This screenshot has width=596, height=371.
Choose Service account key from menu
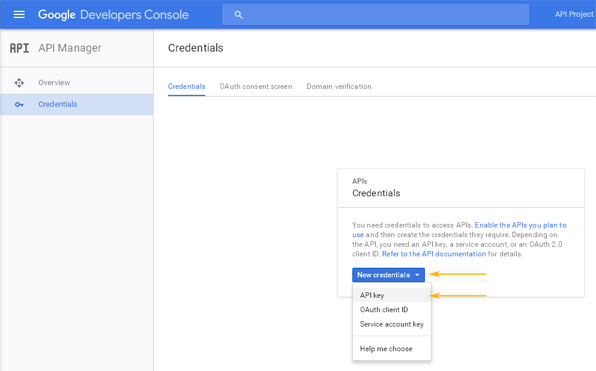(x=392, y=324)
